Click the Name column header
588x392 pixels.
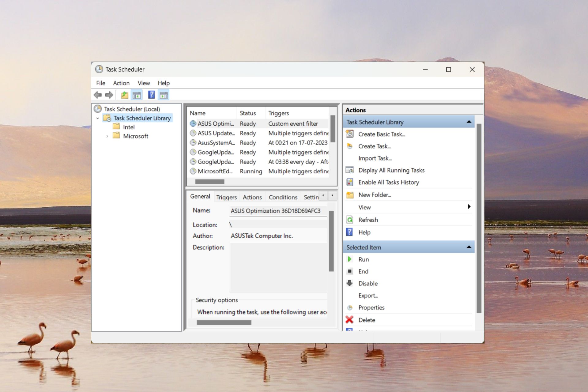click(212, 113)
